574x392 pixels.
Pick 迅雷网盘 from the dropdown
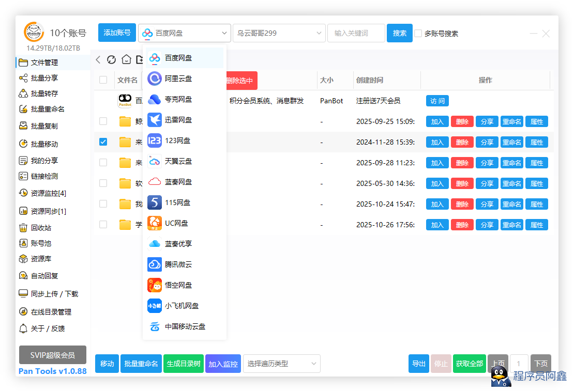pyautogui.click(x=178, y=120)
